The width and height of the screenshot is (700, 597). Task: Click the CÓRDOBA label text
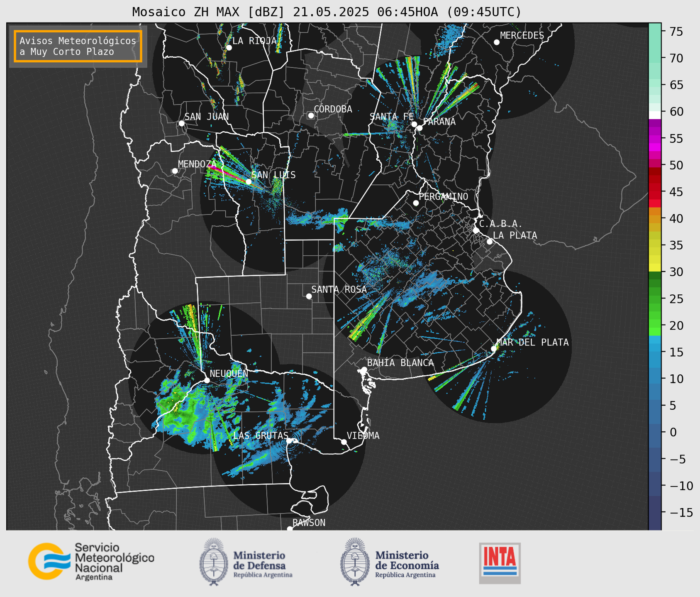click(x=333, y=109)
